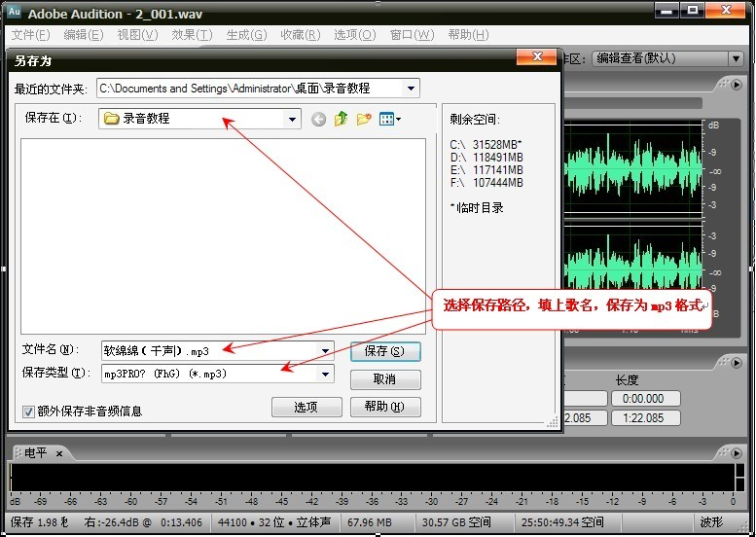756x537 pixels.
Task: Click the 帮助(H) button in the dialog
Action: (x=385, y=407)
